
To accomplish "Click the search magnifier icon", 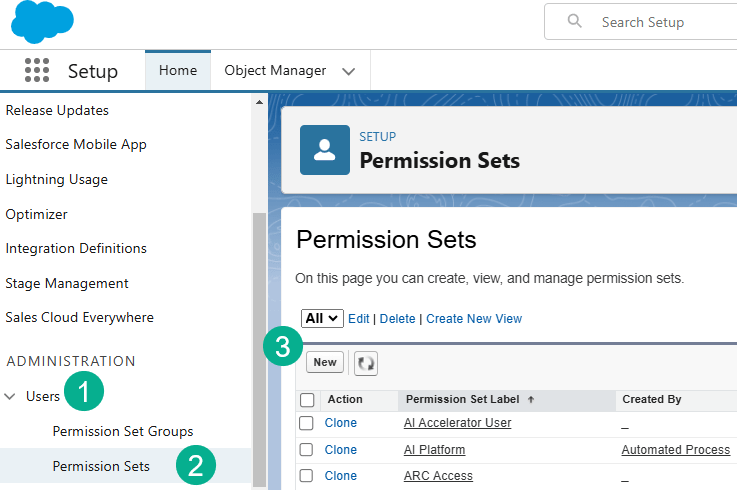I will coord(574,22).
